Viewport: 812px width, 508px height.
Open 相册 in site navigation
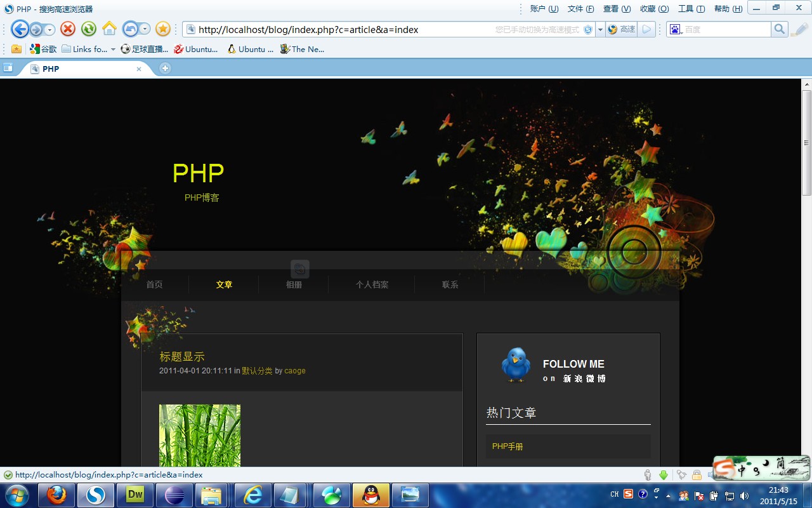click(x=294, y=284)
